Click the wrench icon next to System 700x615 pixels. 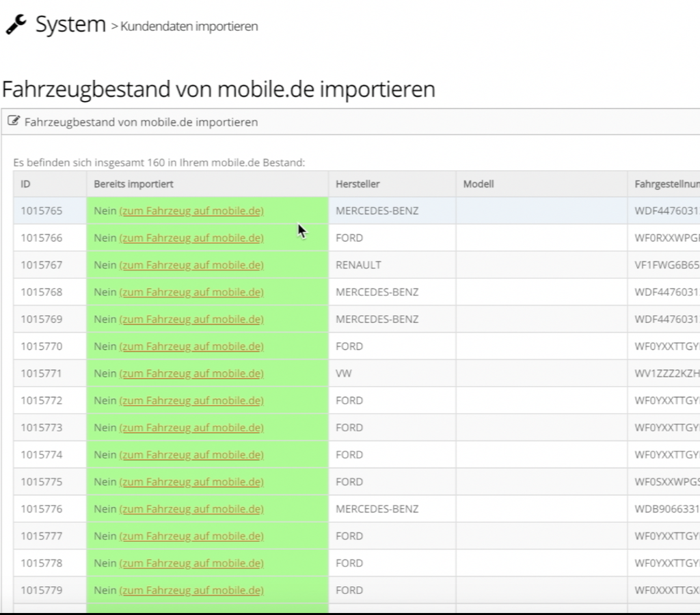point(16,23)
